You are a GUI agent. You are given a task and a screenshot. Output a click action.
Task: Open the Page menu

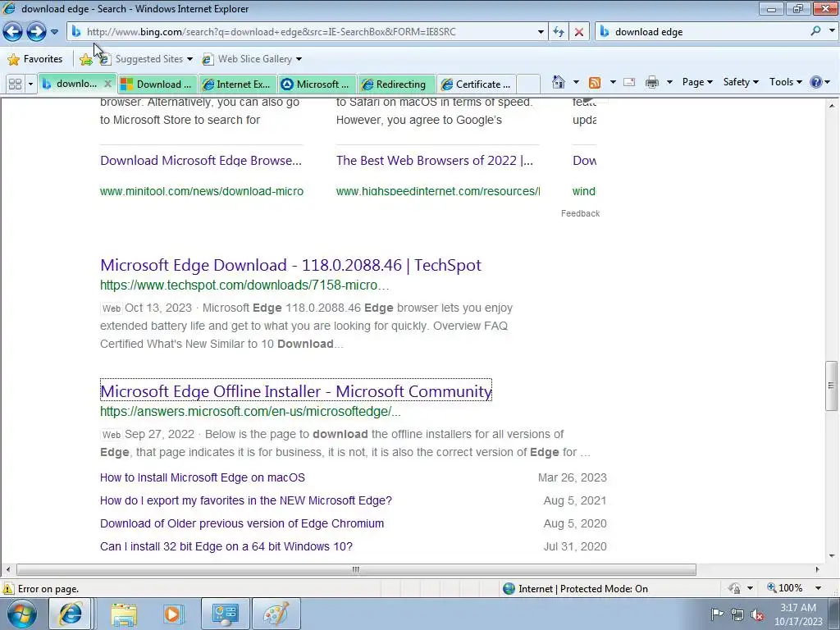click(697, 82)
